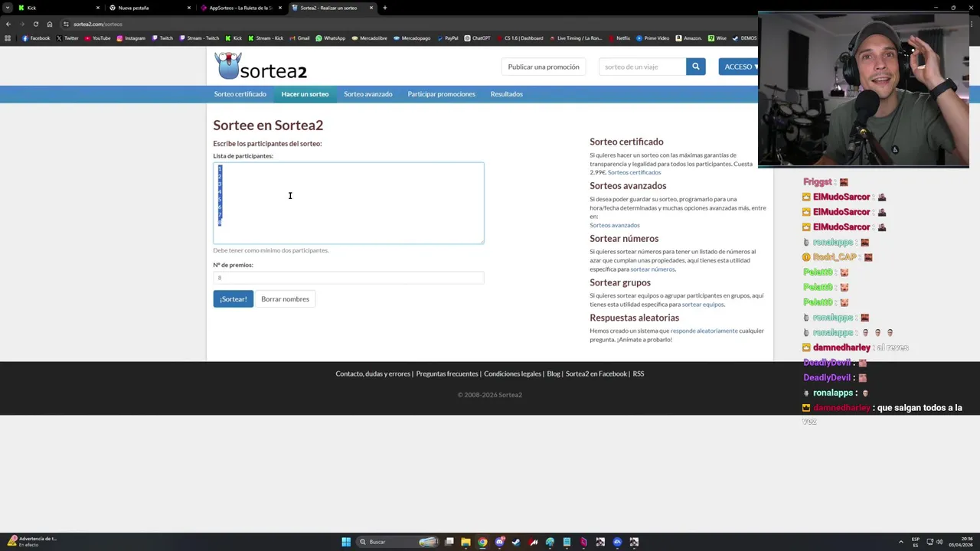Viewport: 980px width, 551px height.
Task: Reload the current page
Action: 35,24
